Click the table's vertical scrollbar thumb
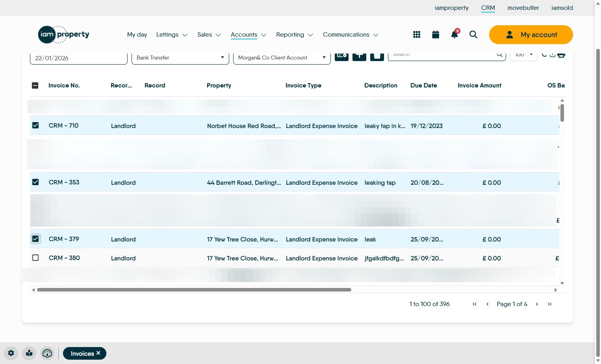Image resolution: width=601 pixels, height=364 pixels. coord(562,113)
